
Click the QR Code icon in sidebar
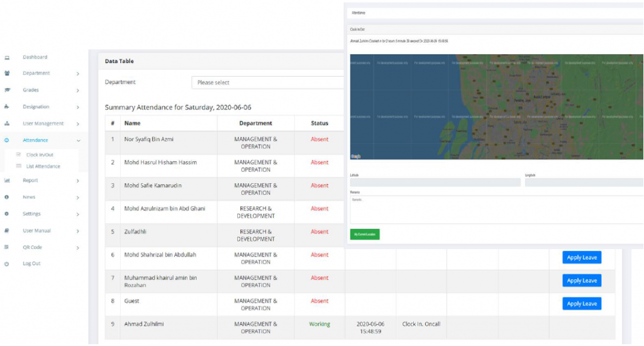click(x=7, y=247)
